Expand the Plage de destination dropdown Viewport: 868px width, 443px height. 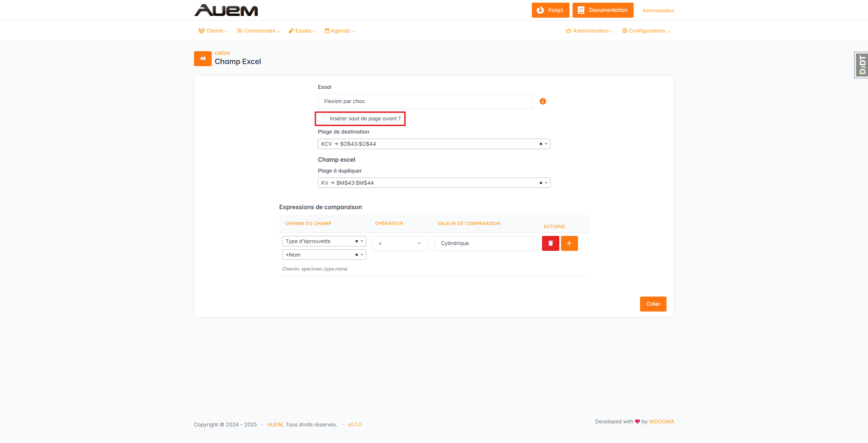tap(546, 144)
